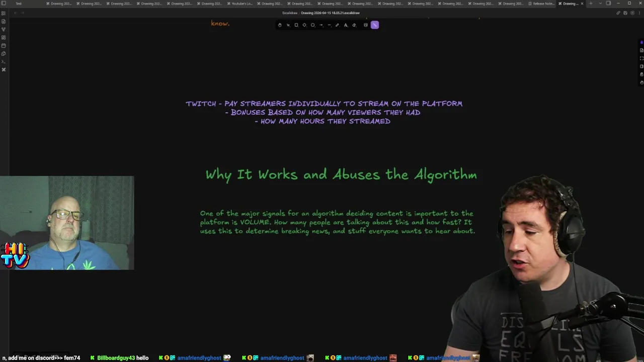Select the Pencil freedraw tool

point(337,25)
